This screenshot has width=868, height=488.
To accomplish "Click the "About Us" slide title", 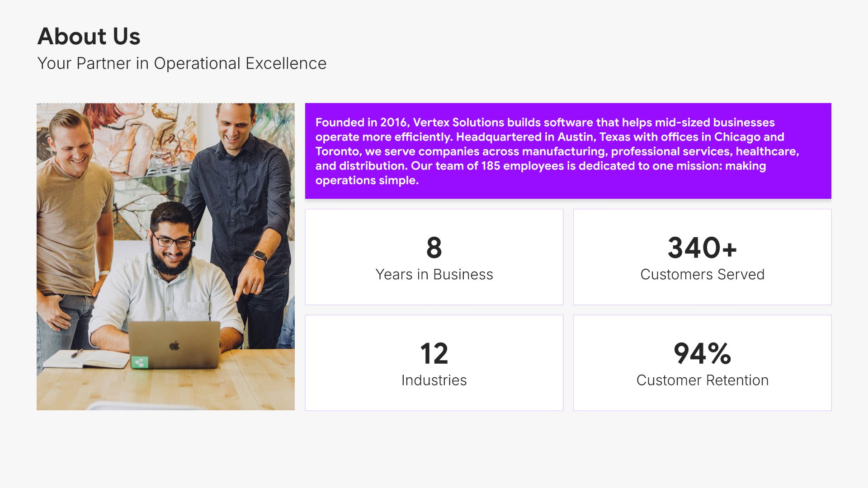I will tap(89, 36).
